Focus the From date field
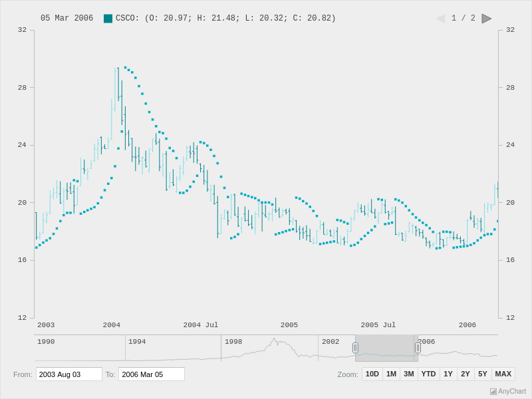Image resolution: width=532 pixels, height=399 pixels. point(69,374)
